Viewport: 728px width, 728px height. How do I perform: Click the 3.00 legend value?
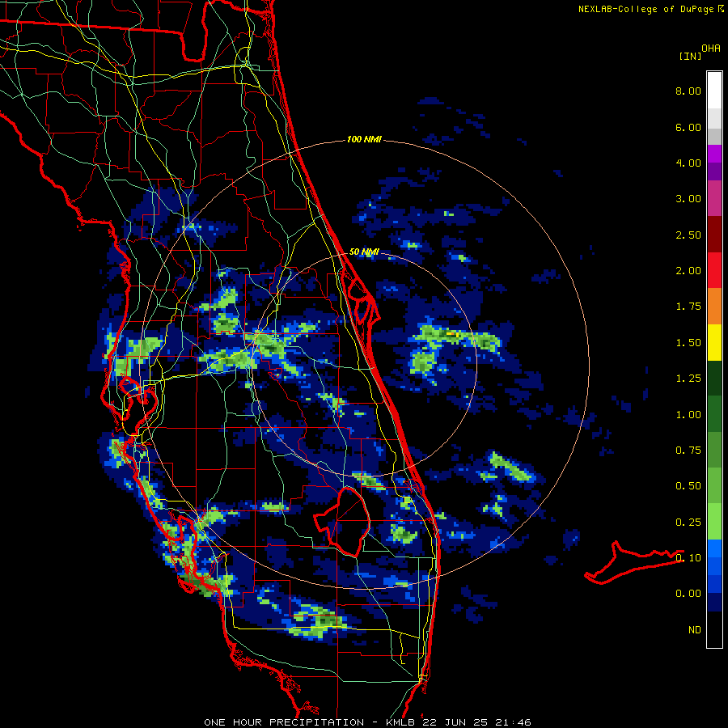click(688, 199)
